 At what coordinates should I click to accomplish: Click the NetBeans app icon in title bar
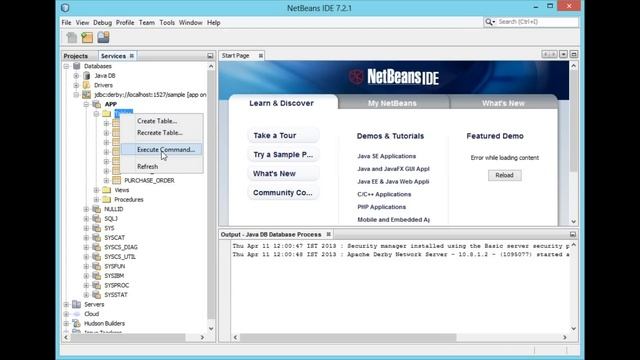click(65, 8)
